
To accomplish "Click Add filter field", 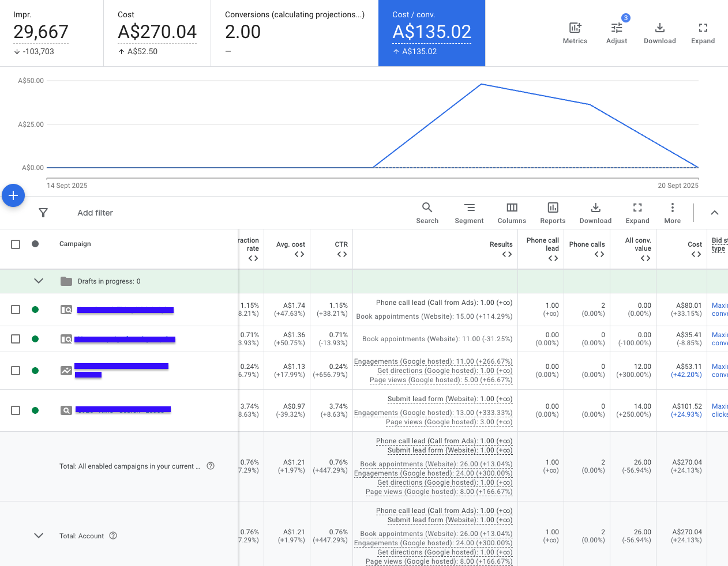I will pos(95,213).
